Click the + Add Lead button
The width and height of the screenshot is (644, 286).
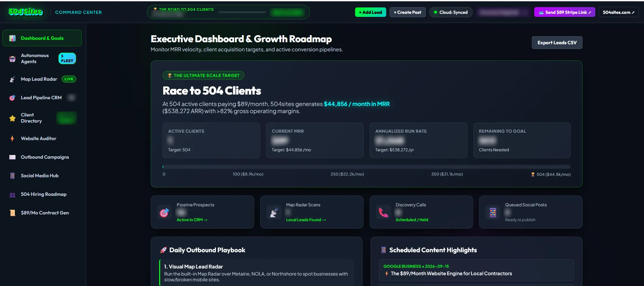(x=370, y=12)
